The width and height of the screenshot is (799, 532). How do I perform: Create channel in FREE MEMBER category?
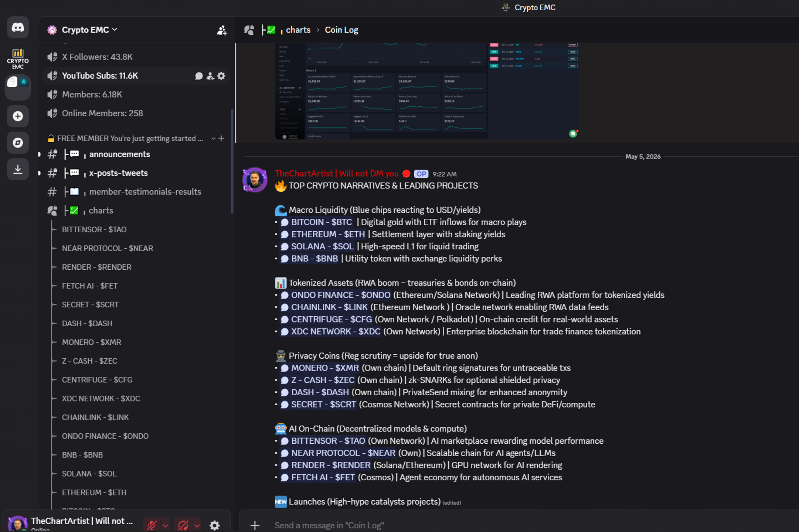click(x=221, y=139)
